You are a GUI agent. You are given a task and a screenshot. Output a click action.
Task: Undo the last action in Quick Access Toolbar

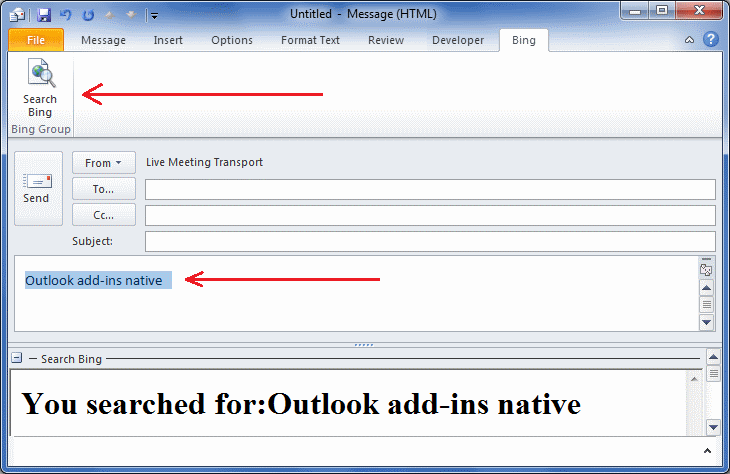tap(66, 15)
